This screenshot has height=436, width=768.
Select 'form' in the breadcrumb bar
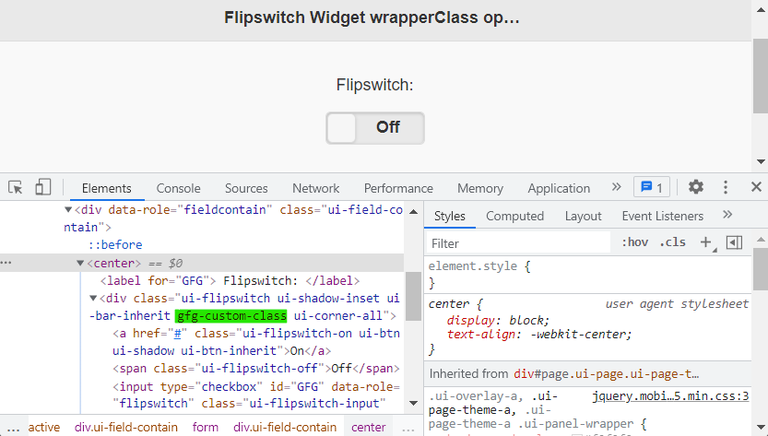click(x=205, y=427)
